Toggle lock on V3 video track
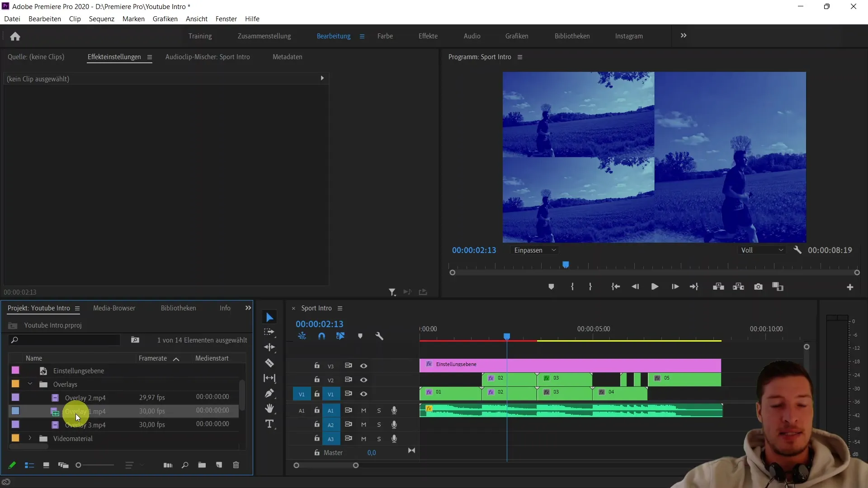 [x=316, y=365]
